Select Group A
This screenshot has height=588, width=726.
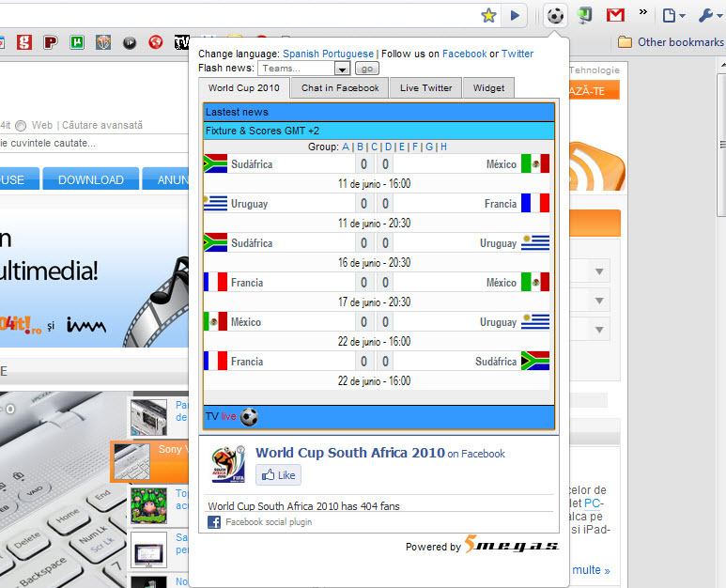point(346,147)
